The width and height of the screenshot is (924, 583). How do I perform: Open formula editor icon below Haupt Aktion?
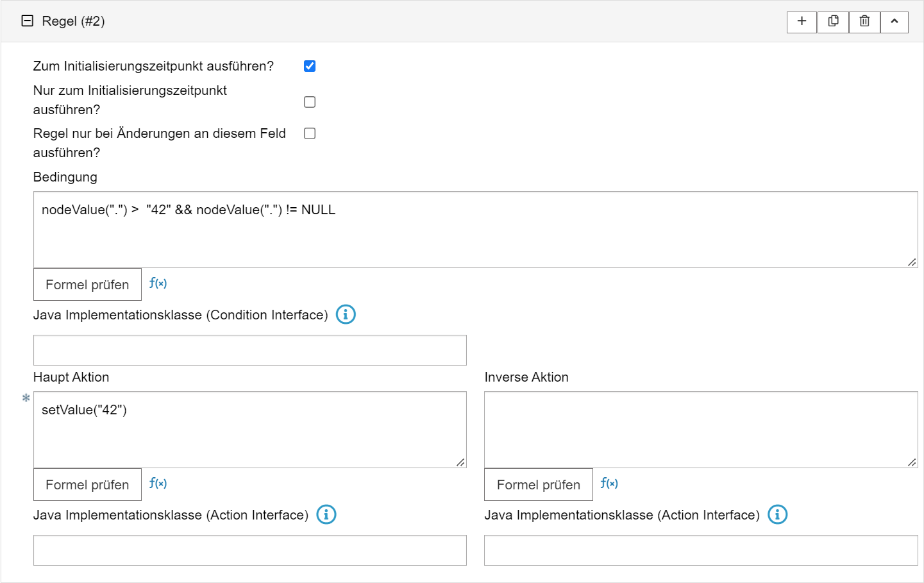click(x=158, y=484)
